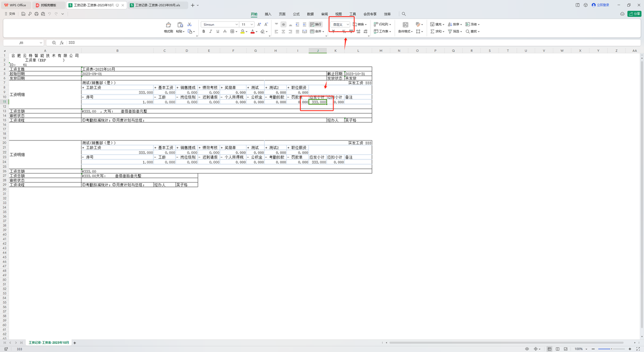Image resolution: width=644 pixels, height=352 pixels.
Task: Click the Format Painter (格式刷) icon
Action: [169, 25]
